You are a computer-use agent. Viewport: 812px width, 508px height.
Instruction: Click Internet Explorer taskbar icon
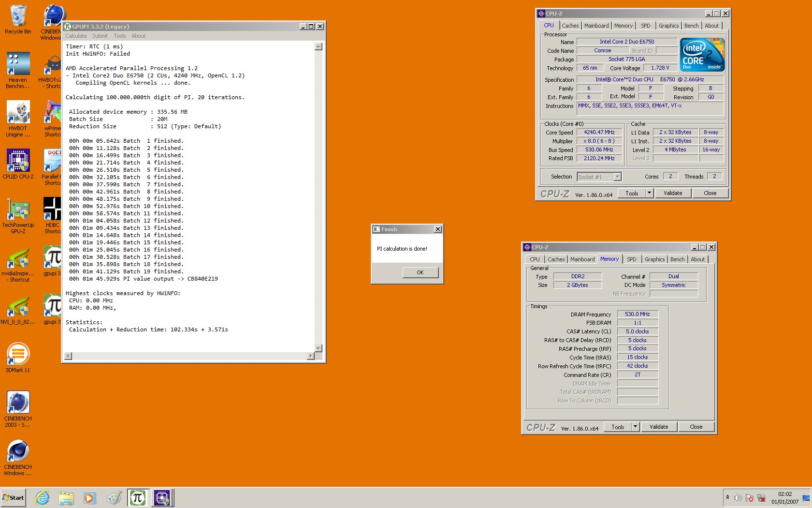(x=43, y=498)
